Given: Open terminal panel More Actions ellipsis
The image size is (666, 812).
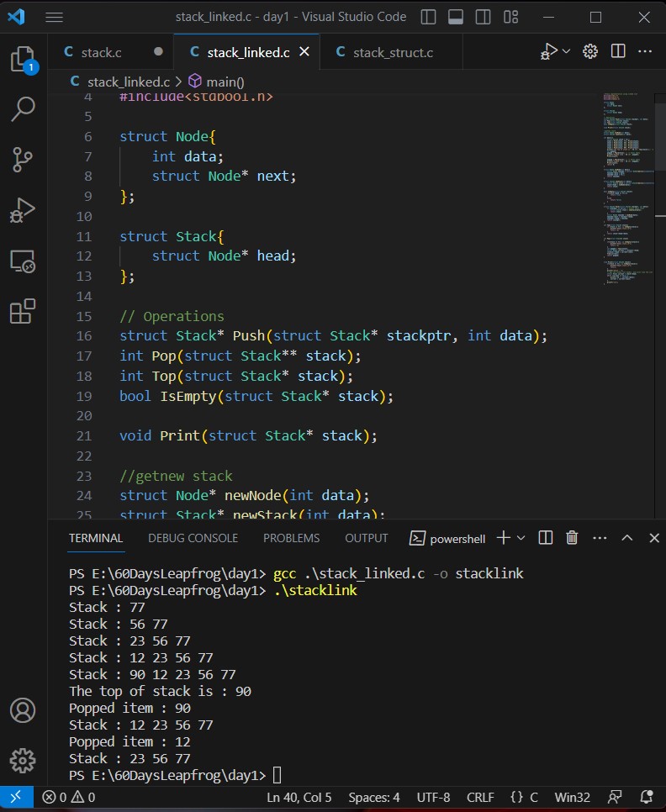Looking at the screenshot, I should click(600, 538).
